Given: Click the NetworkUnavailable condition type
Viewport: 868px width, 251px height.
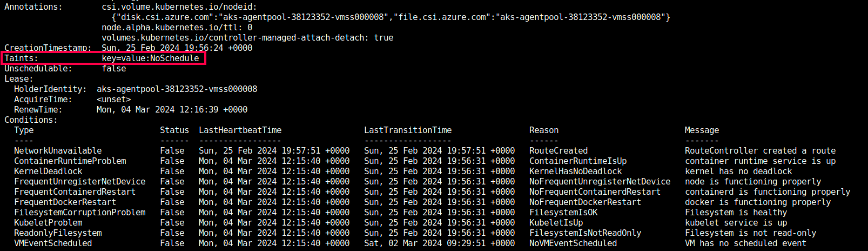Looking at the screenshot, I should tap(58, 151).
